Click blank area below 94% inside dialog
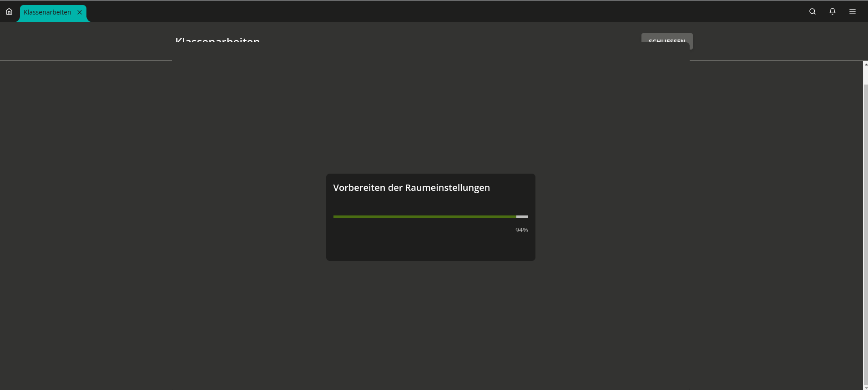The image size is (868, 390). (x=430, y=248)
